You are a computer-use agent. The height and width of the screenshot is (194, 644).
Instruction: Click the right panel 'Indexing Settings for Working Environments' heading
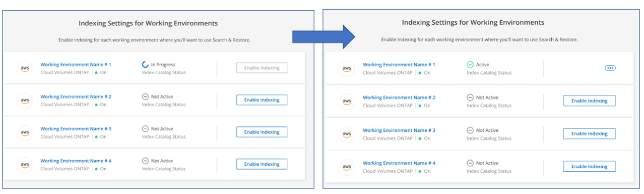[473, 22]
